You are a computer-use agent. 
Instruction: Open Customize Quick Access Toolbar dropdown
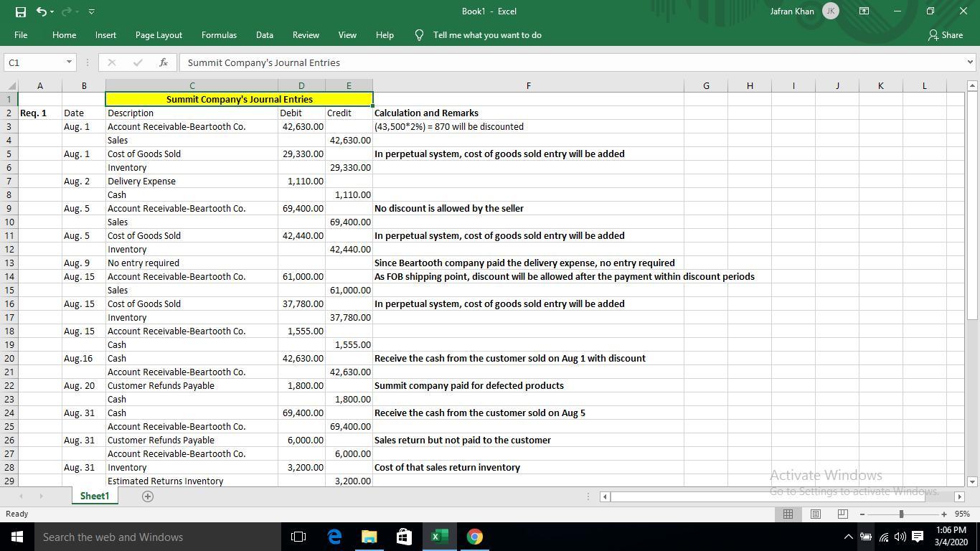pyautogui.click(x=91, y=11)
